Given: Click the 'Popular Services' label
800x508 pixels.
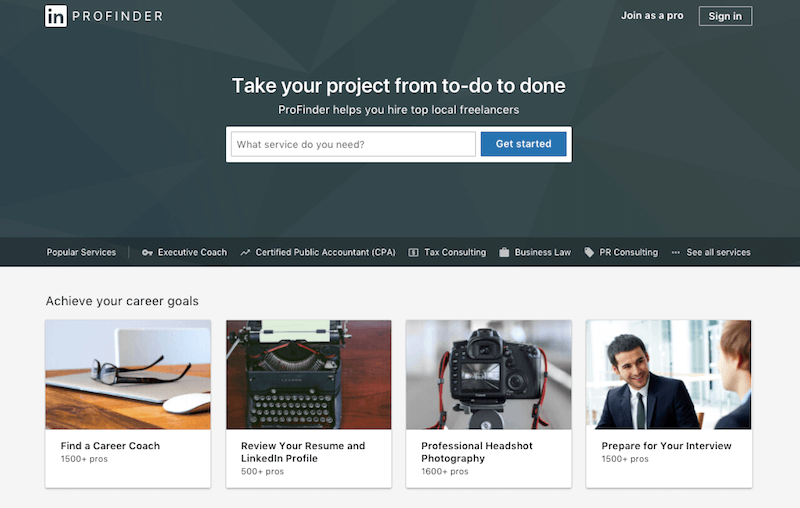Looking at the screenshot, I should coord(81,252).
